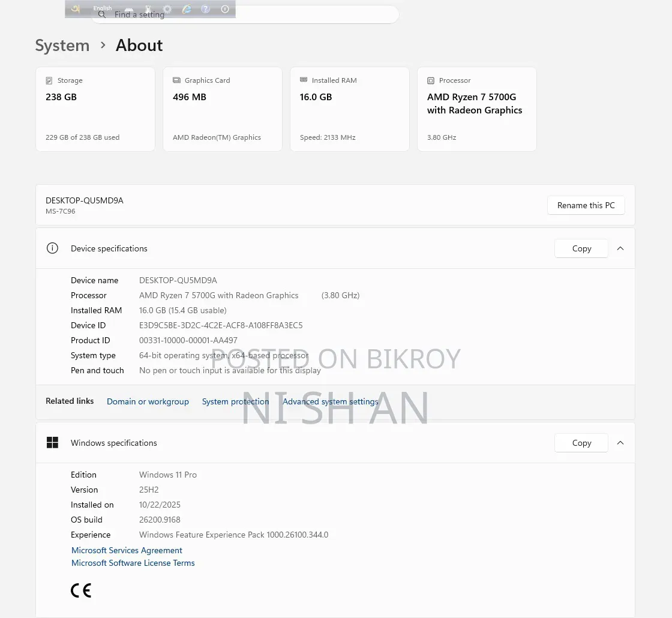Select the Device ID value E3D9C5BE-3D2C
672x618 pixels.
click(221, 325)
